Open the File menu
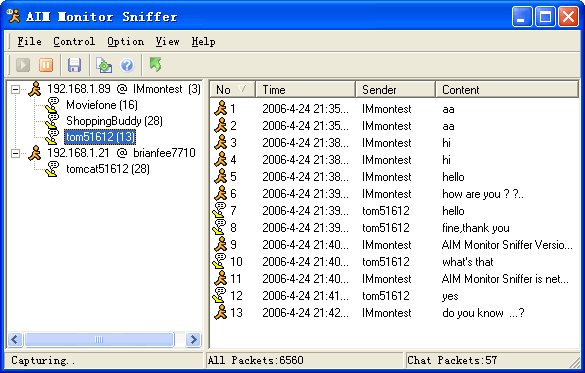The width and height of the screenshot is (585, 373). pos(29,41)
